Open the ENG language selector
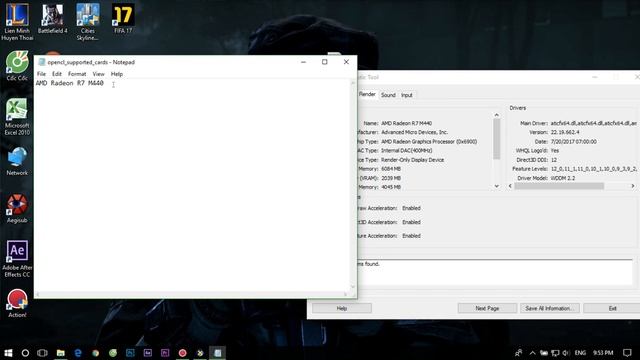 coord(580,353)
